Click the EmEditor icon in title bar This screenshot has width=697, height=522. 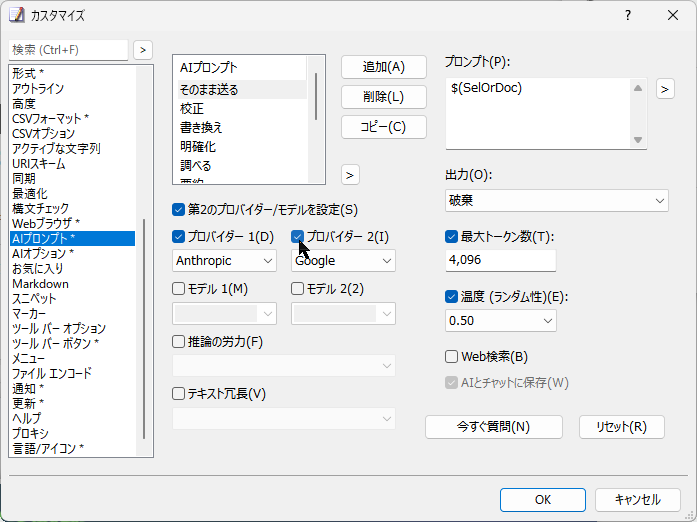(17, 15)
